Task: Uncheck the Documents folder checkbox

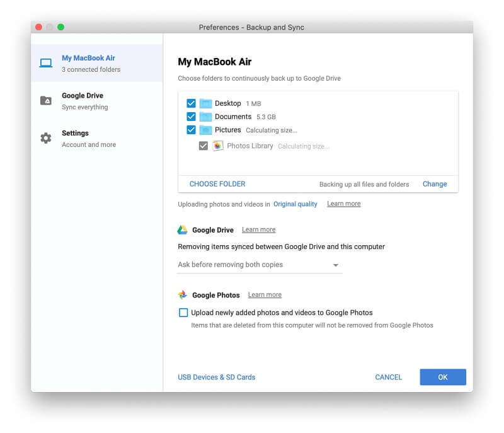Action: [x=191, y=117]
